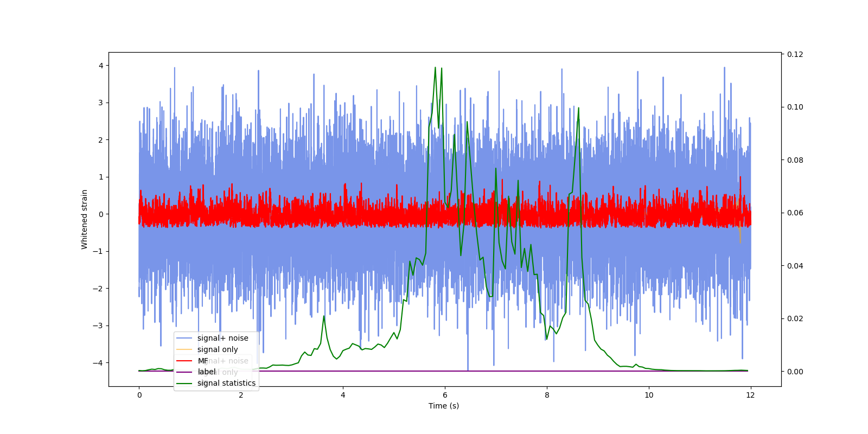Image resolution: width=868 pixels, height=434 pixels.
Task: Click the purple label line swatch in legend
Action: tap(184, 372)
